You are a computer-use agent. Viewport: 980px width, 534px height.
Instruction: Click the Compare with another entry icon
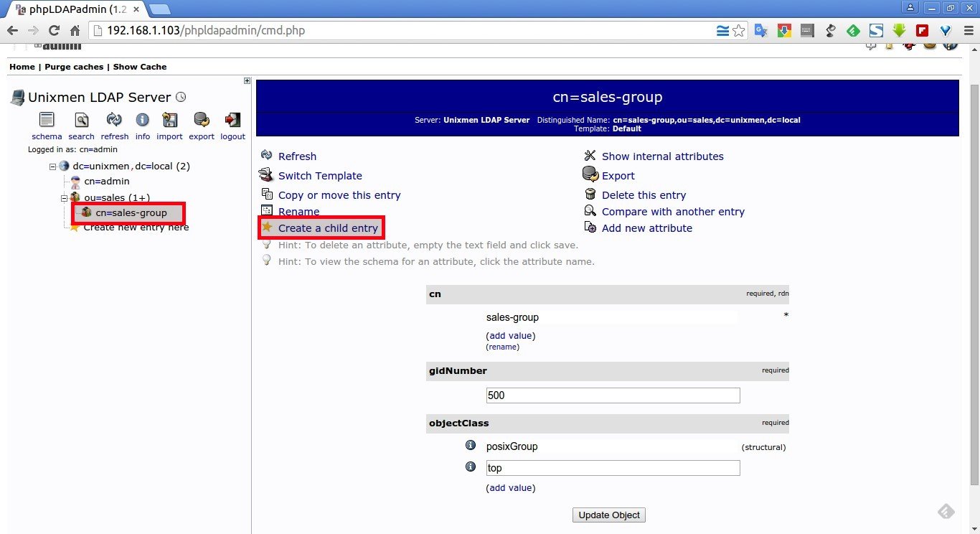[590, 211]
